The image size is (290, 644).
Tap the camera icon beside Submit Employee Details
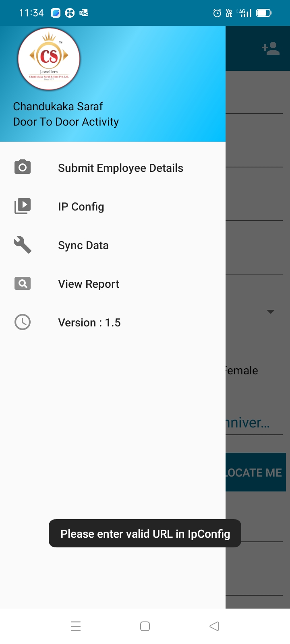coord(23,167)
